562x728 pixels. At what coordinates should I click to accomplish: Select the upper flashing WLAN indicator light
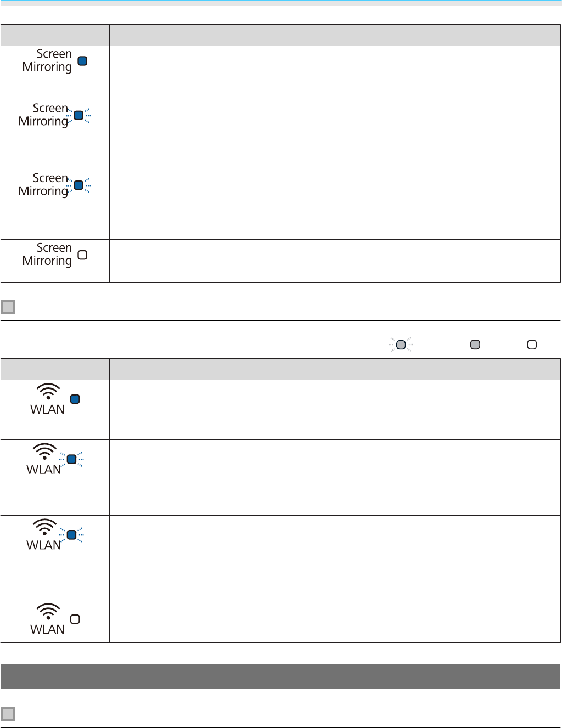[71, 459]
